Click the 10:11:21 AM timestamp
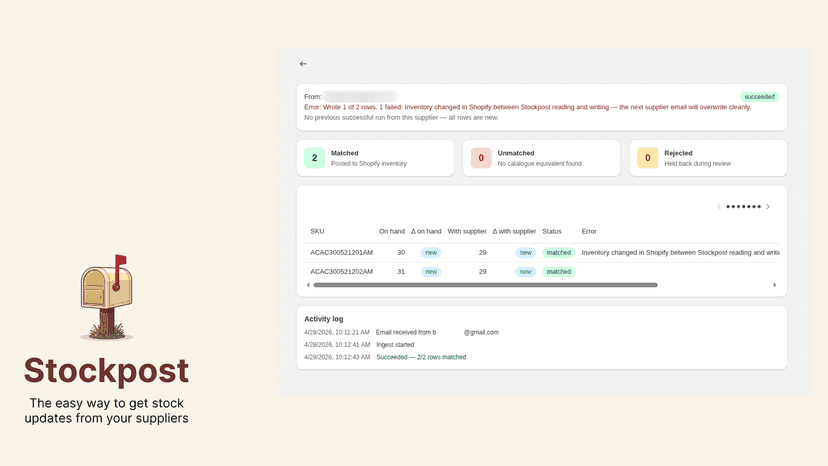Screen dimensions: 828x466 pos(337,332)
